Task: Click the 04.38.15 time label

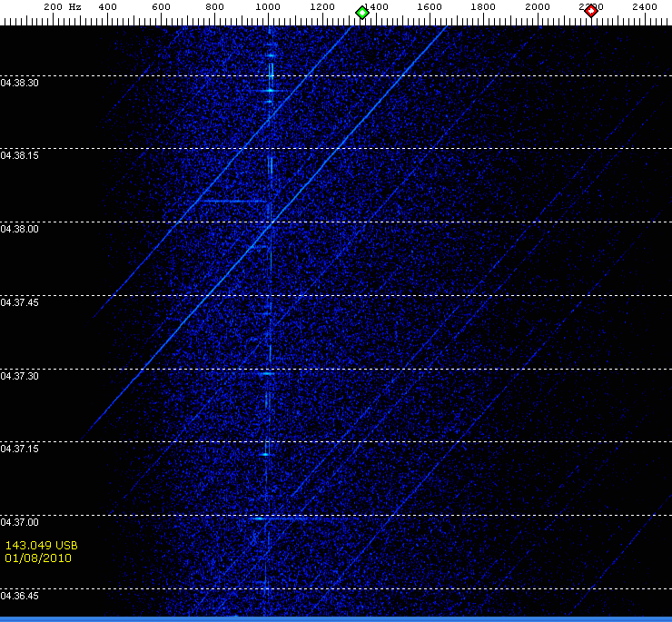Action: (x=19, y=155)
